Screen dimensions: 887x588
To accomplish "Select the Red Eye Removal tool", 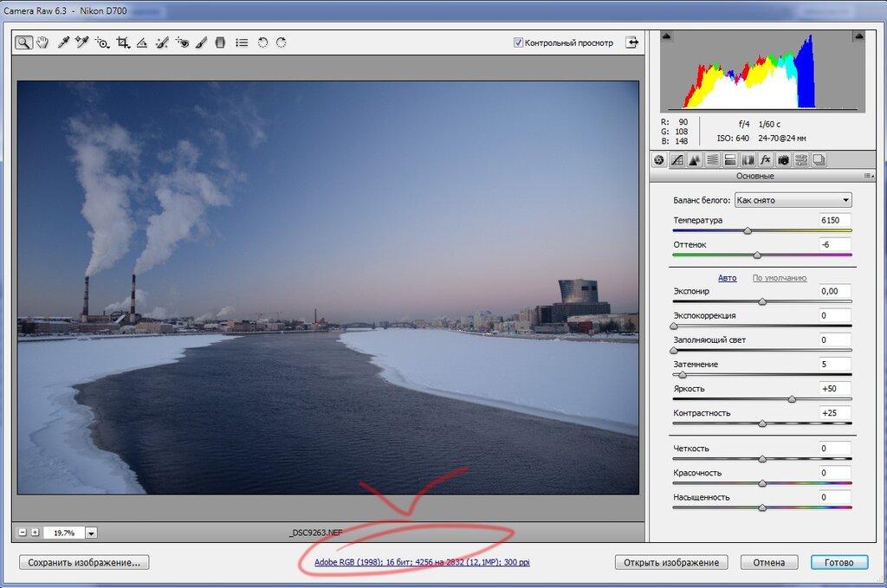I will [x=182, y=42].
